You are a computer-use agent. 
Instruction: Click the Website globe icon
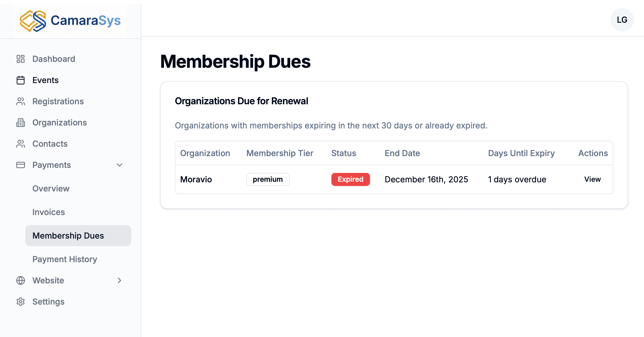tap(20, 280)
